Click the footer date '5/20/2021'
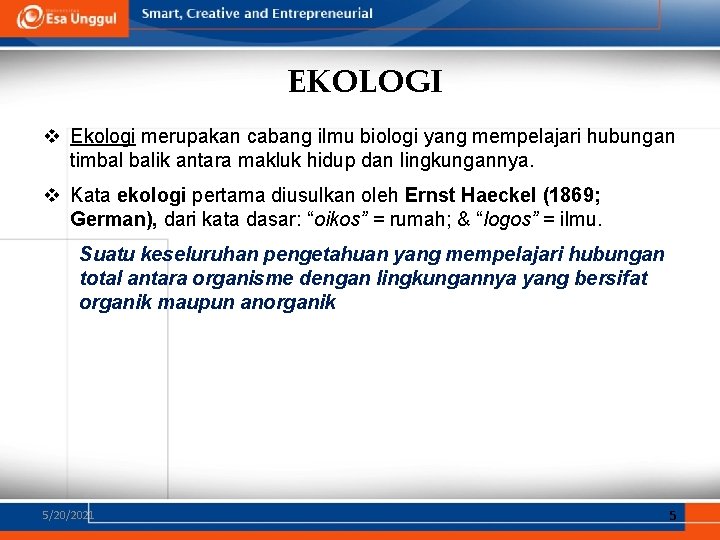 [x=68, y=515]
